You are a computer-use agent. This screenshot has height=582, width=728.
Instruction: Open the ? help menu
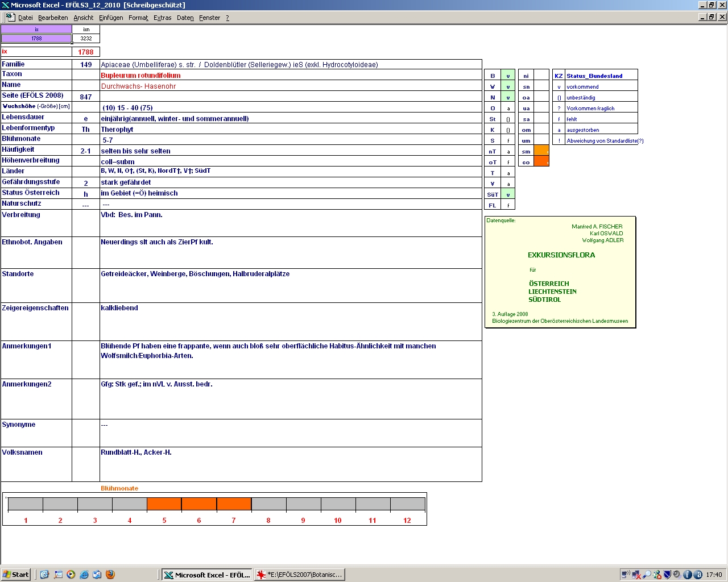click(227, 18)
